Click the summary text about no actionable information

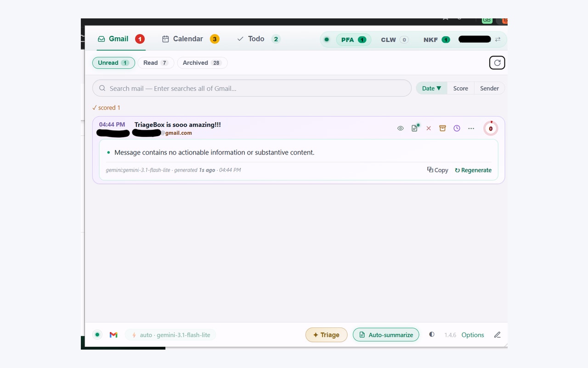click(x=215, y=152)
